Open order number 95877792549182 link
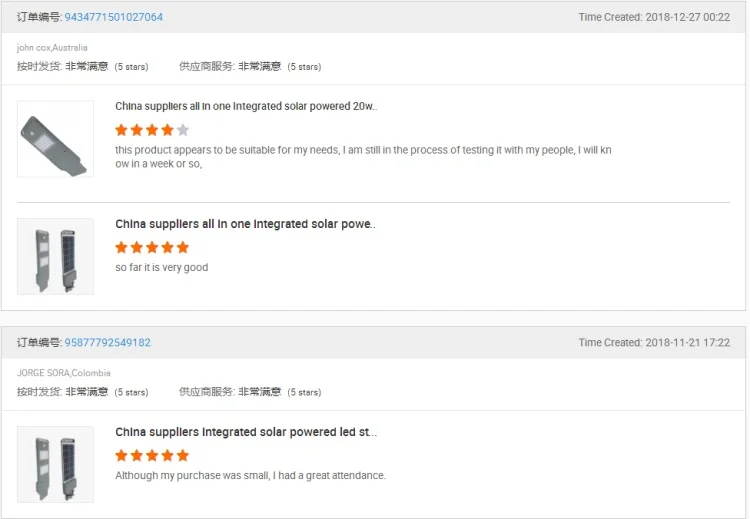The image size is (750, 519). pyautogui.click(x=108, y=342)
